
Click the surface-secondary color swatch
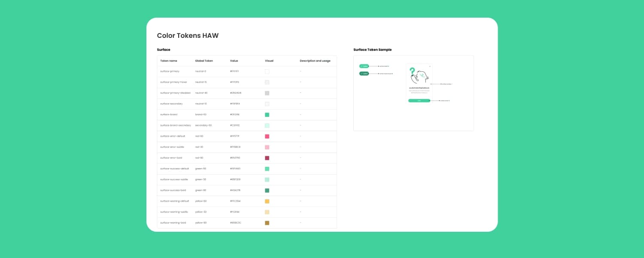(267, 104)
